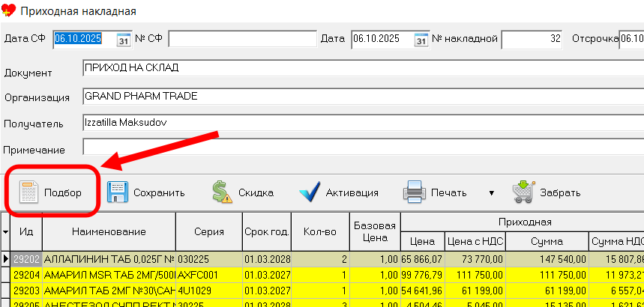Select АМАРИЛ ТАБ 2МГ №30 cell
The height and width of the screenshot is (307, 644).
(x=109, y=291)
